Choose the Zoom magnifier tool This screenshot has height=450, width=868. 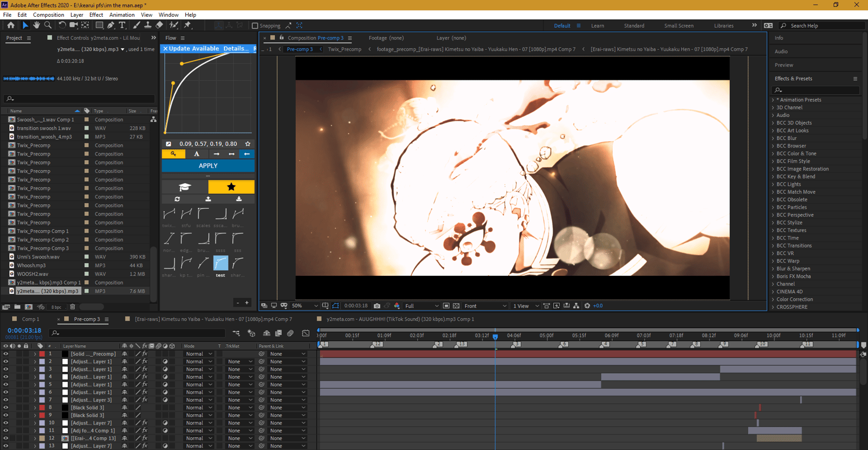click(48, 25)
